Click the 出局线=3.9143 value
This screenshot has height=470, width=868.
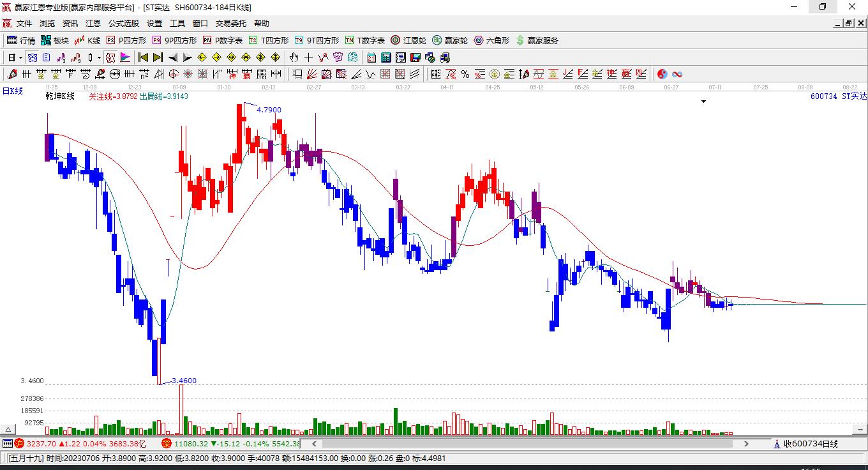click(163, 96)
